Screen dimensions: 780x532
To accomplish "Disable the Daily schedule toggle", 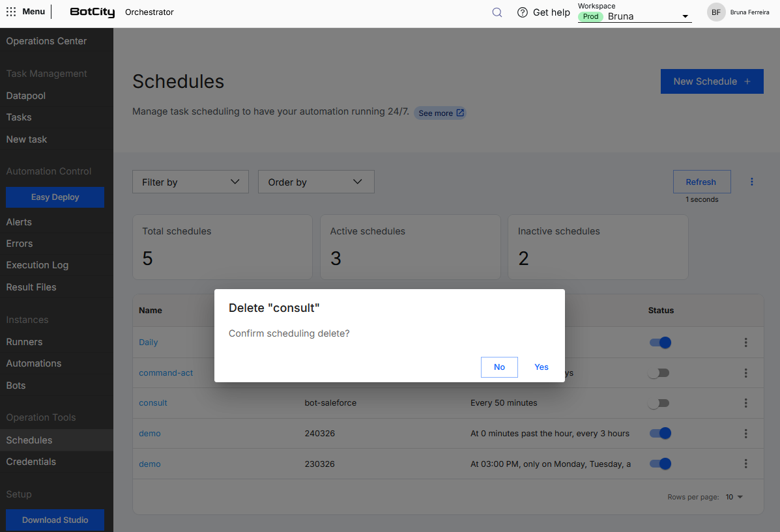I will [660, 343].
